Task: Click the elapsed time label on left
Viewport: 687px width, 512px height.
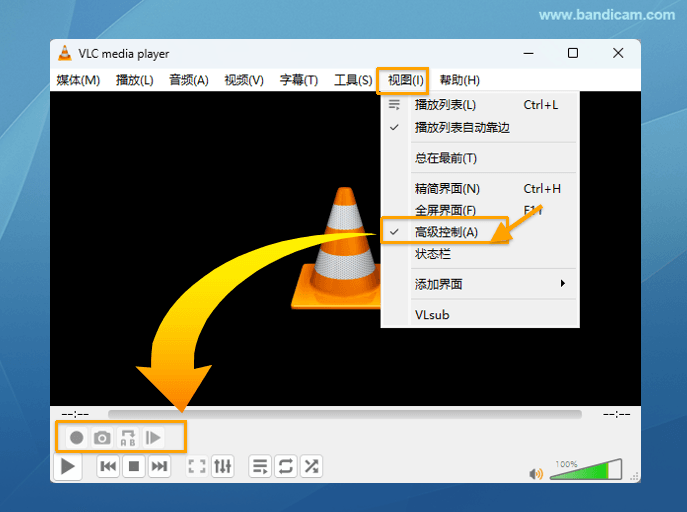Action: [x=75, y=414]
